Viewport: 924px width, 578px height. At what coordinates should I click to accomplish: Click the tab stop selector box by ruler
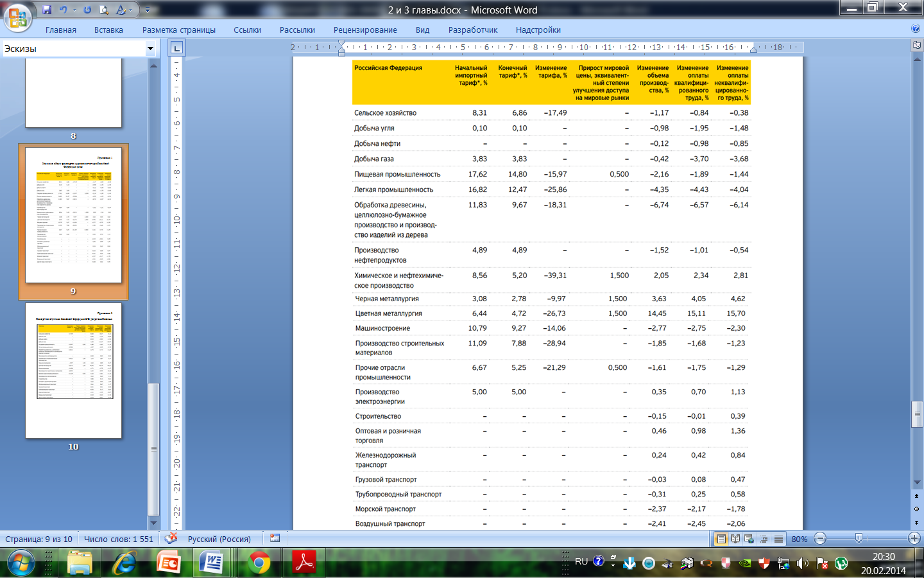pyautogui.click(x=176, y=48)
